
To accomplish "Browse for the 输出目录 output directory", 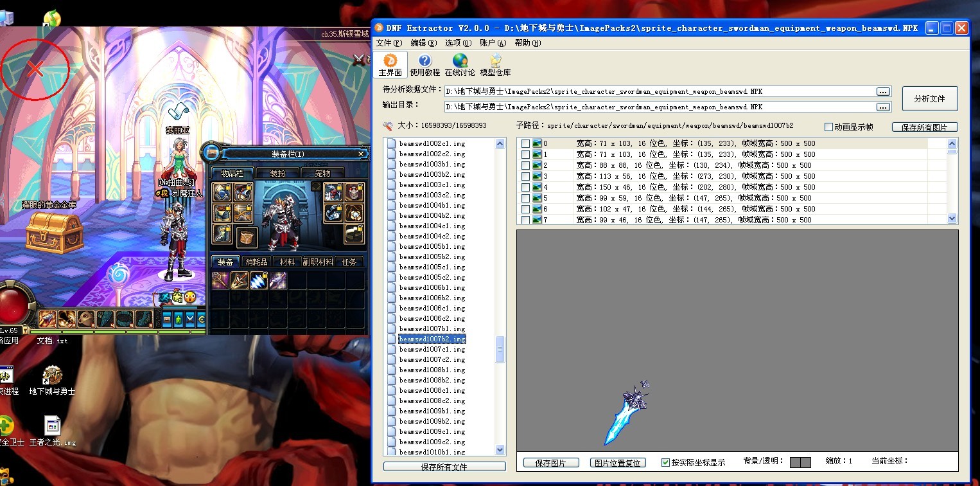I will [x=884, y=107].
